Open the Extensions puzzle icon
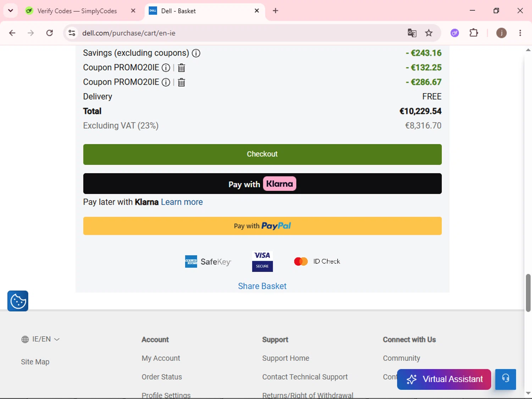 [474, 33]
